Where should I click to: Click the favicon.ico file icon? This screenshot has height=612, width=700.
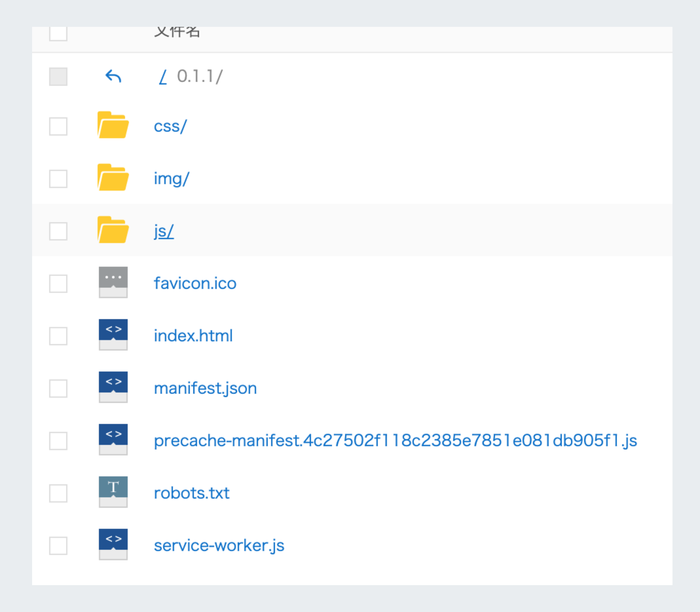[x=113, y=282]
